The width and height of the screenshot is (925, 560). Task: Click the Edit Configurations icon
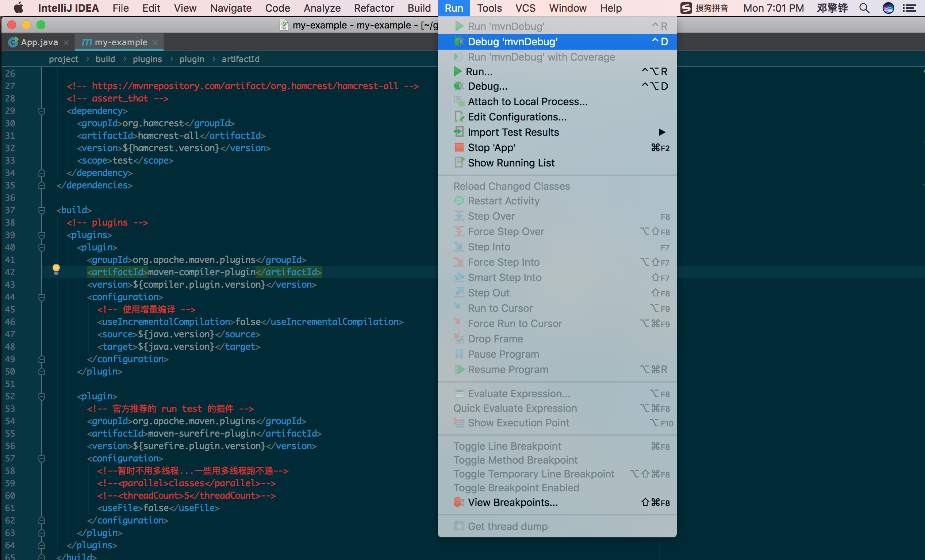[459, 117]
